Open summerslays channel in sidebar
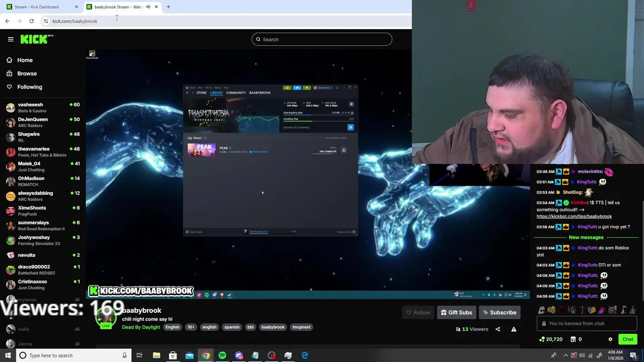Image resolution: width=644 pixels, height=362 pixels. (43, 225)
